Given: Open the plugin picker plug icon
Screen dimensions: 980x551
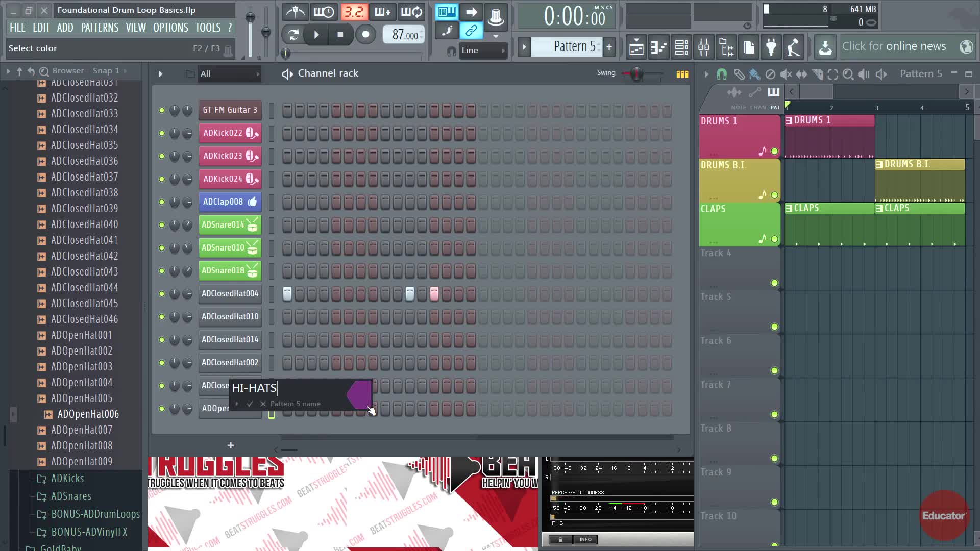Looking at the screenshot, I should click(771, 47).
